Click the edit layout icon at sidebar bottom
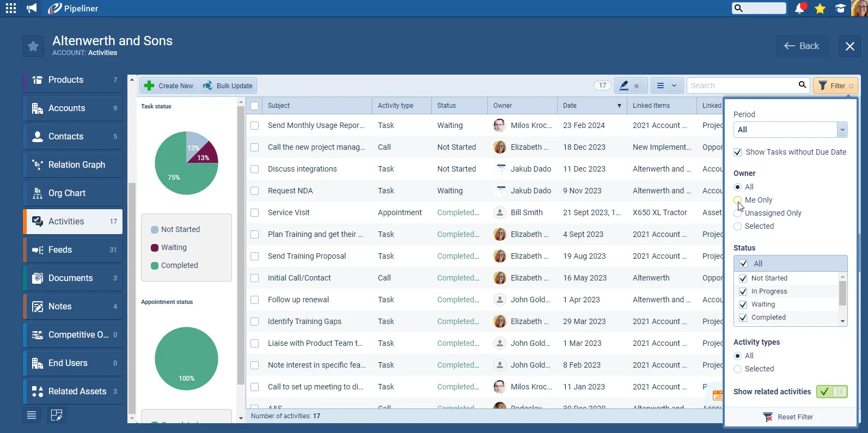The width and height of the screenshot is (868, 433). pyautogui.click(x=57, y=415)
